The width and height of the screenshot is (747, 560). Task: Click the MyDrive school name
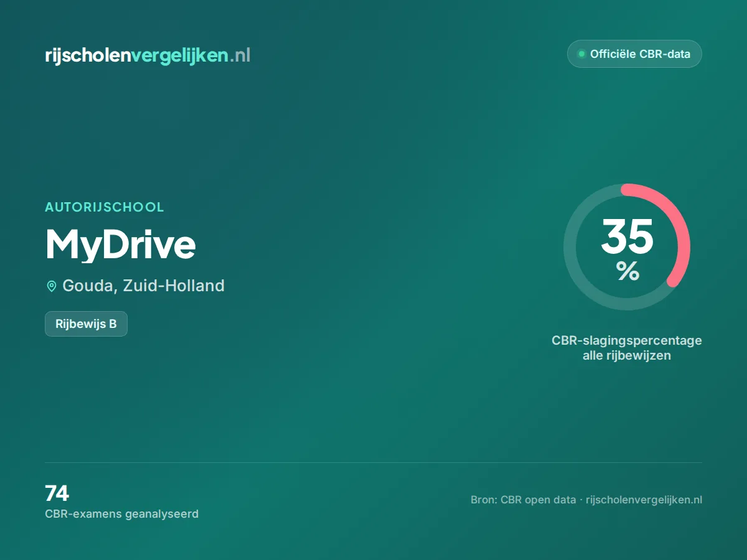tap(121, 245)
